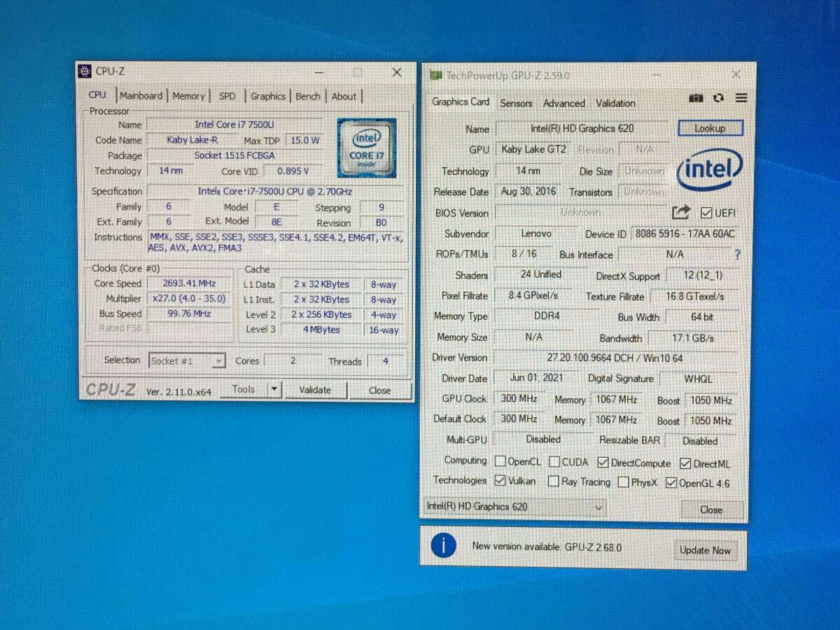Switch to the About tab in CPU-Z
The image size is (840, 630).
[344, 97]
